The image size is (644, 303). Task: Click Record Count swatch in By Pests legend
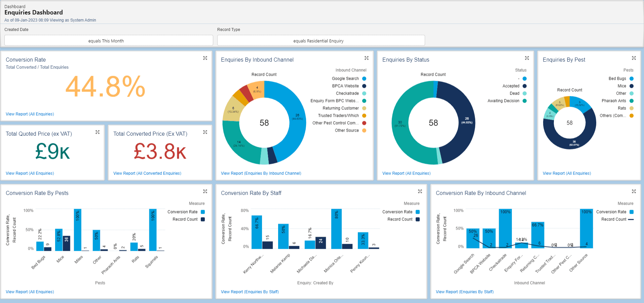[203, 220]
